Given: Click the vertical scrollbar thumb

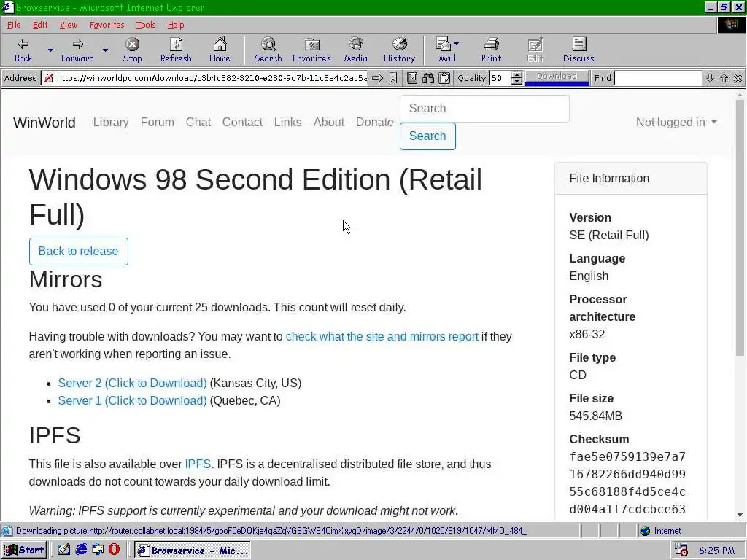Looking at the screenshot, I should pyautogui.click(x=740, y=227).
